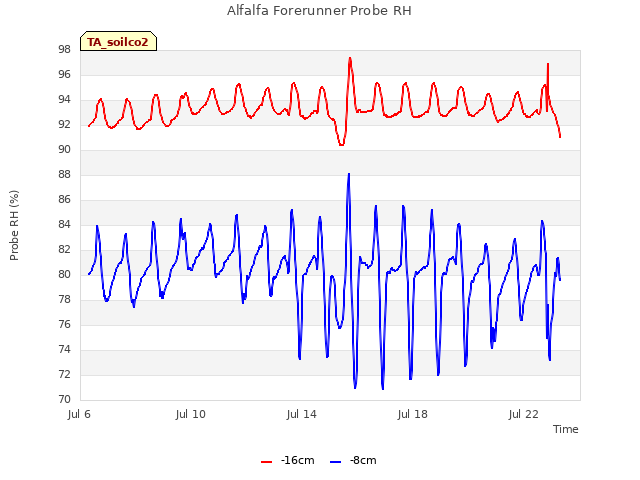Click the 82 y-axis tick label
640x480 pixels.
[64, 249]
